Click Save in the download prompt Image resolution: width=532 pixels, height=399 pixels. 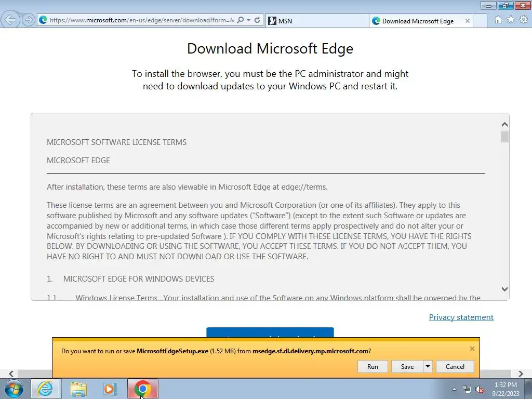[x=407, y=366]
